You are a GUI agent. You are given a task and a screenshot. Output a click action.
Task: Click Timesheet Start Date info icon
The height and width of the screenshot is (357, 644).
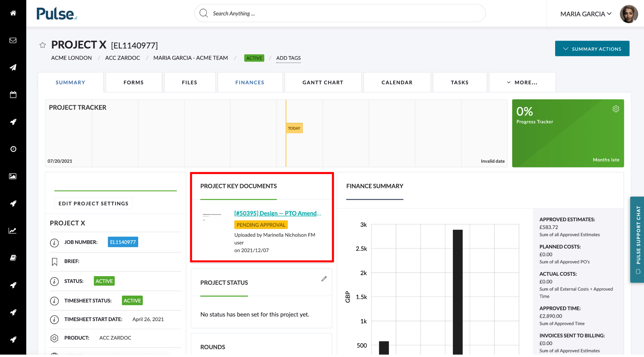[x=54, y=320]
